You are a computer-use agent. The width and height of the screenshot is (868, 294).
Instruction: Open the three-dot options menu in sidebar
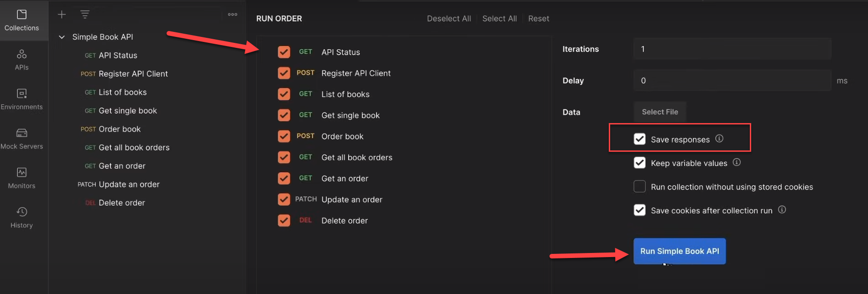[233, 15]
